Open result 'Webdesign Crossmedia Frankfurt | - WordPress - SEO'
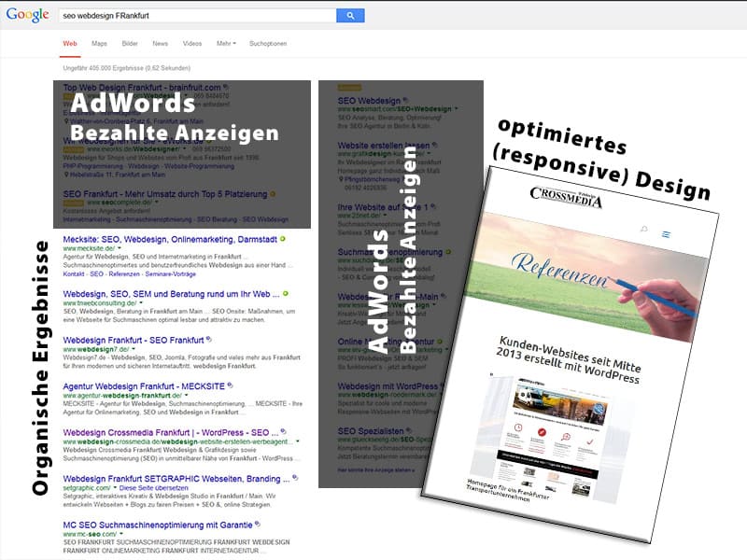 (x=171, y=432)
